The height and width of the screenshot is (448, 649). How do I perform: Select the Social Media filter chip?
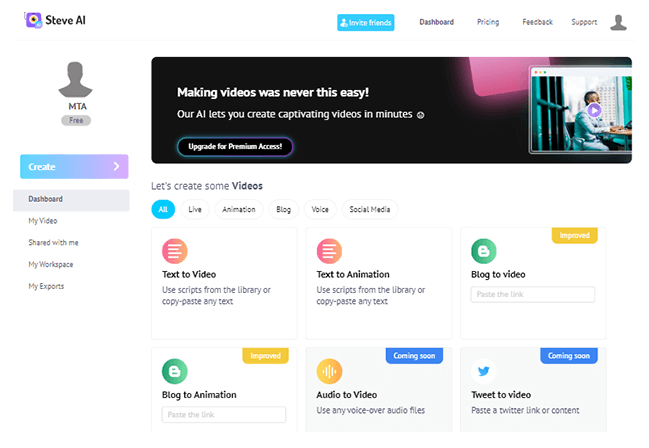click(370, 210)
